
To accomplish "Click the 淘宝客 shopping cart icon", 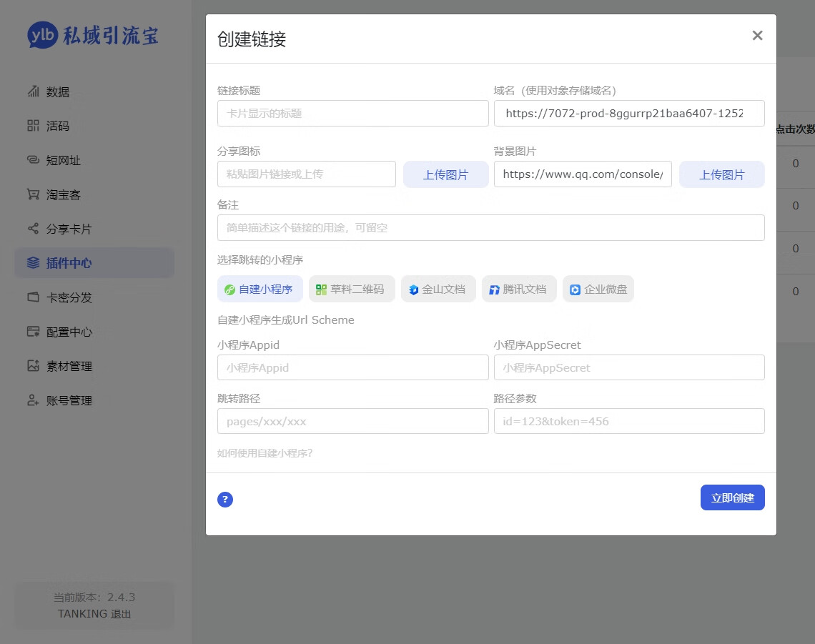I will tap(33, 194).
